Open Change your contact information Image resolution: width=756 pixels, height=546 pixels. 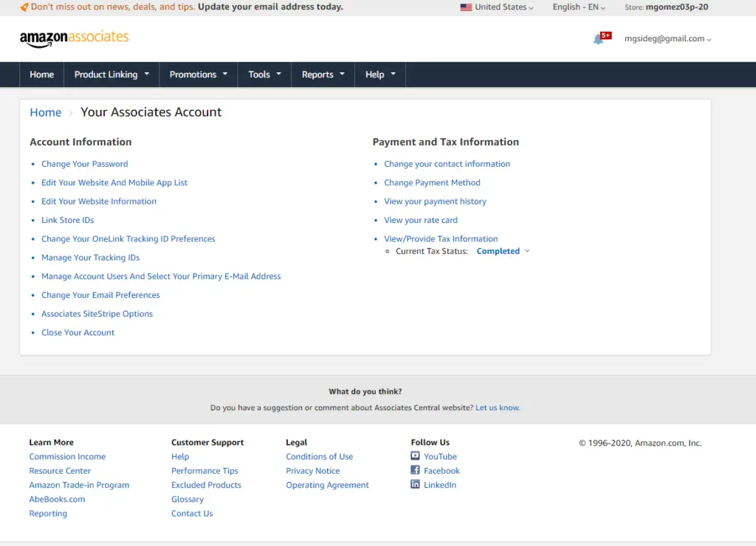coord(447,164)
